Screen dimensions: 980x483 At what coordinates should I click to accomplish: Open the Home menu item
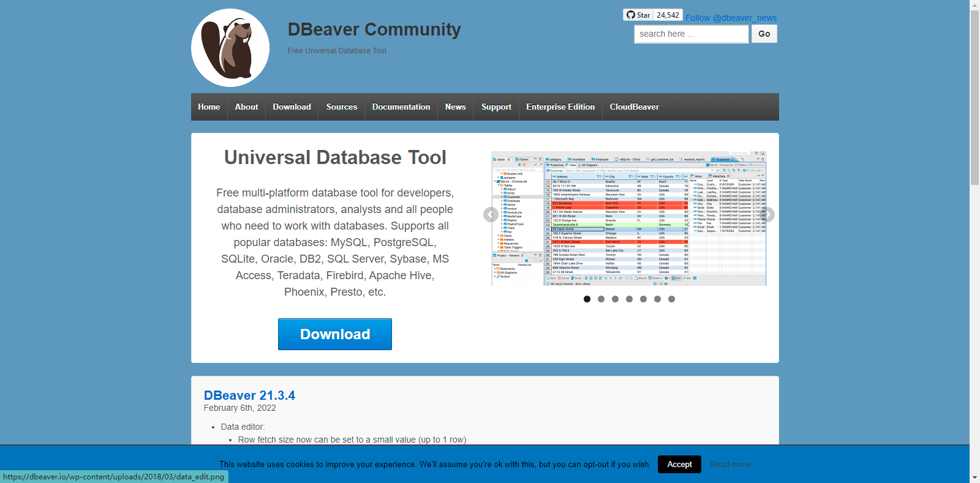209,107
